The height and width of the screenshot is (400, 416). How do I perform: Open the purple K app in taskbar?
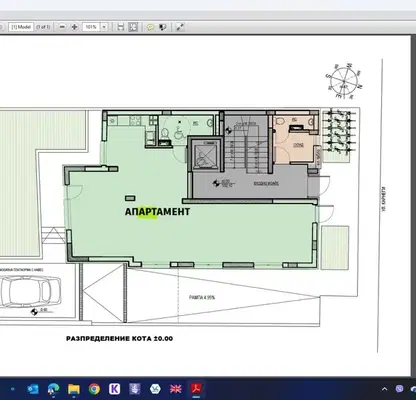(115, 389)
